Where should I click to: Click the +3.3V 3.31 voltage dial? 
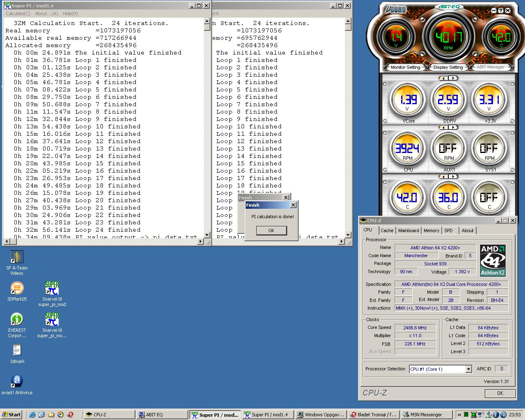[x=489, y=100]
